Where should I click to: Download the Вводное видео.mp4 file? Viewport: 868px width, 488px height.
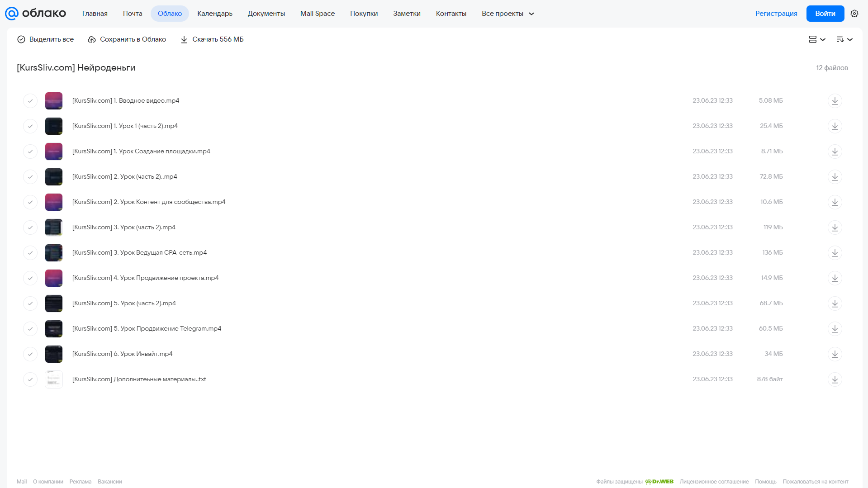[x=835, y=101]
